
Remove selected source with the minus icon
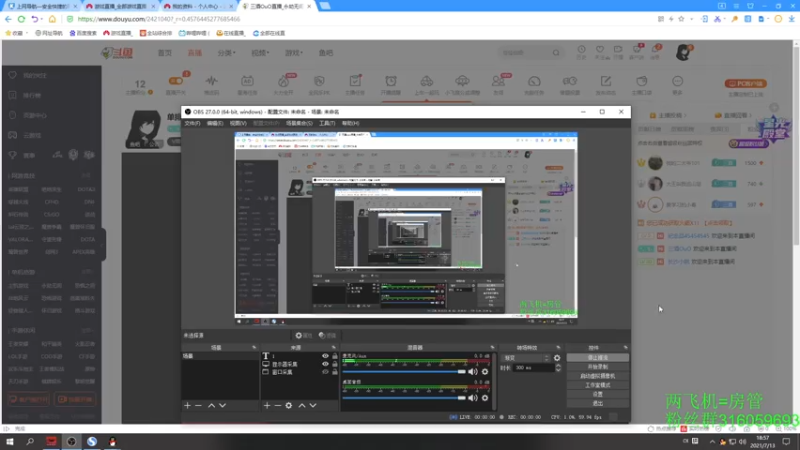(x=278, y=406)
